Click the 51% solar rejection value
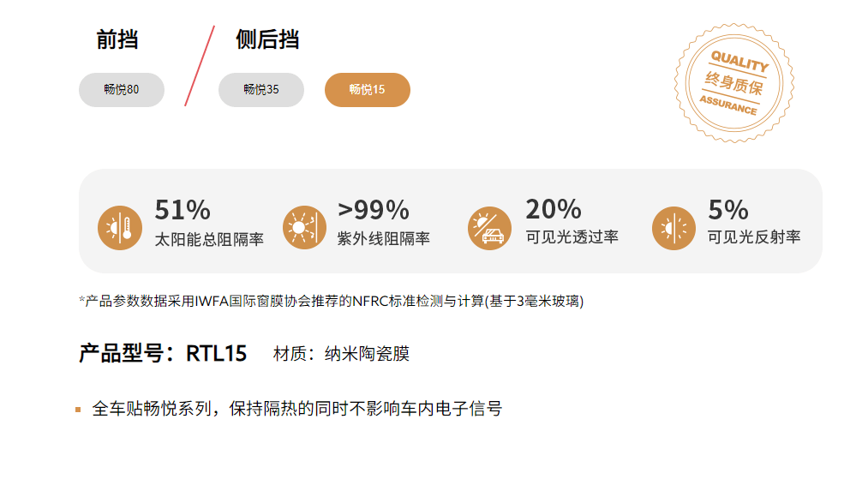Screen dimensions: 868x503 pos(183,210)
